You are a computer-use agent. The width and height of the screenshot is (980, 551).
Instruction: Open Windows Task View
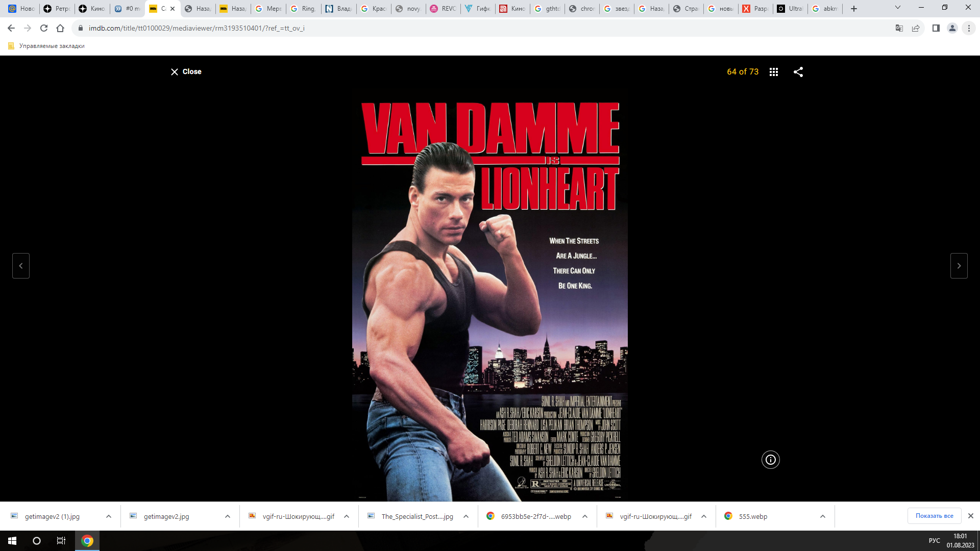(61, 541)
